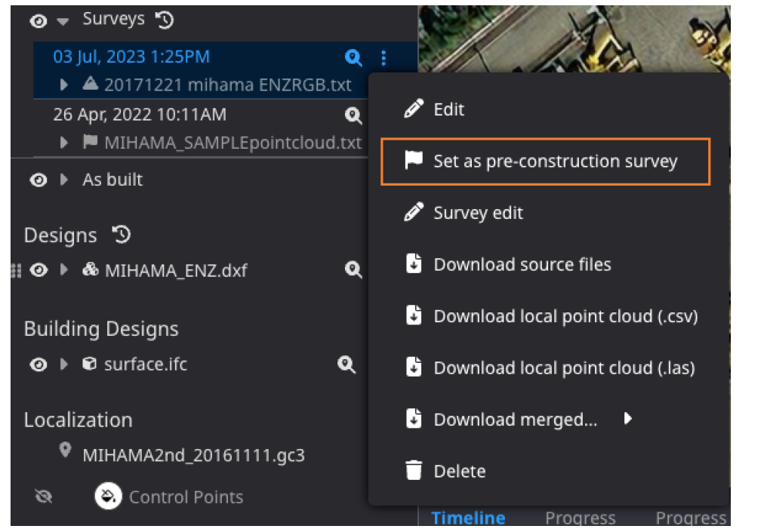The image size is (764, 532).
Task: Expand the MIHAMA_SAMPLEpointcloud.txt entry
Action: tap(64, 143)
